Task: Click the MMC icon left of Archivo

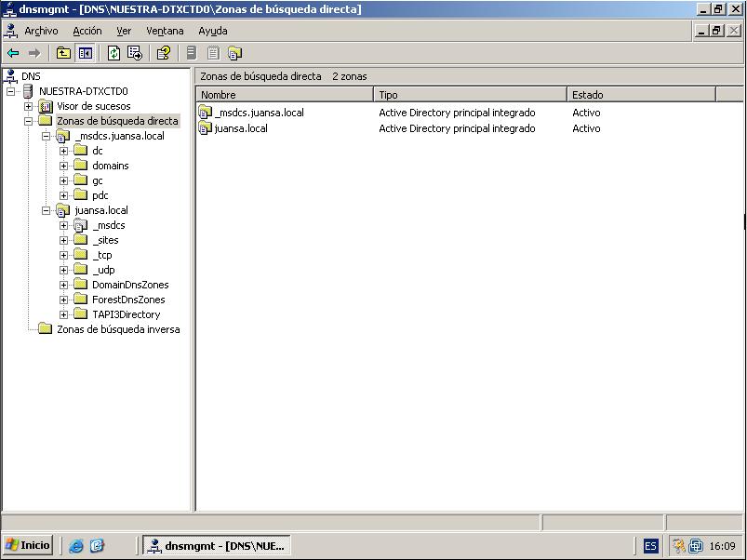Action: point(10,31)
